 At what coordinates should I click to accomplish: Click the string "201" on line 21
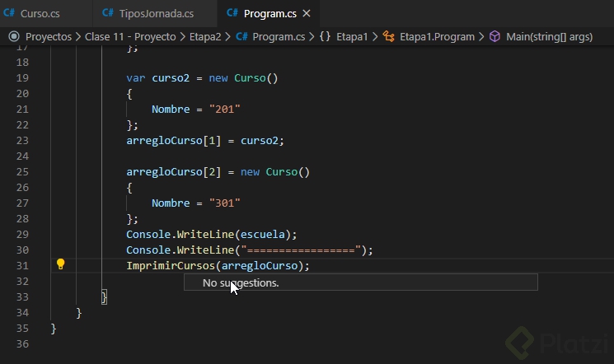[x=224, y=110]
